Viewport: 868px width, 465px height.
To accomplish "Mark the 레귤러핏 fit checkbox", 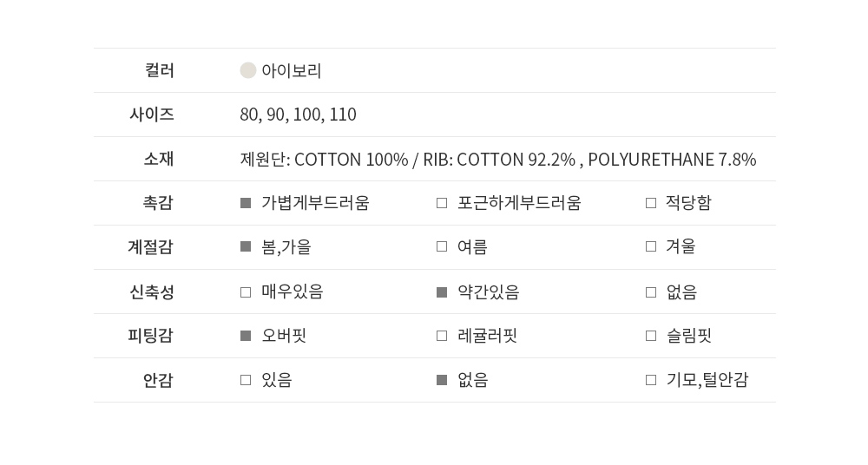I will (442, 336).
